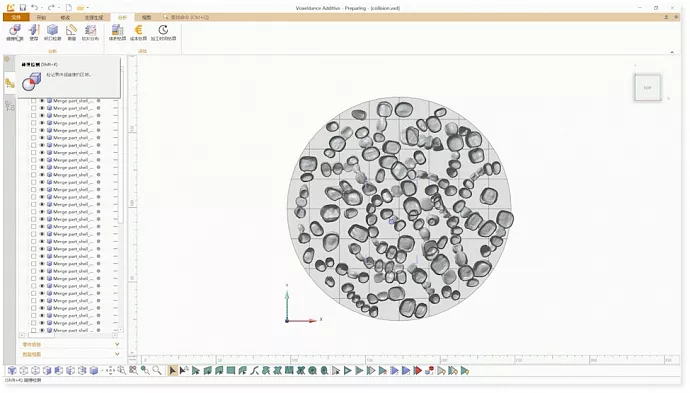
Task: Open the gray tree structure sidebar tab
Action: 10,106
